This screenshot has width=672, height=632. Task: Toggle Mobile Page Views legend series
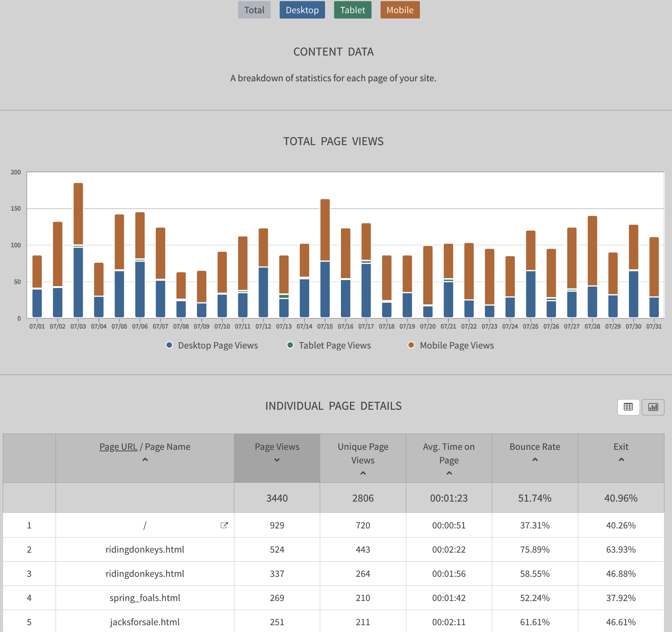451,345
